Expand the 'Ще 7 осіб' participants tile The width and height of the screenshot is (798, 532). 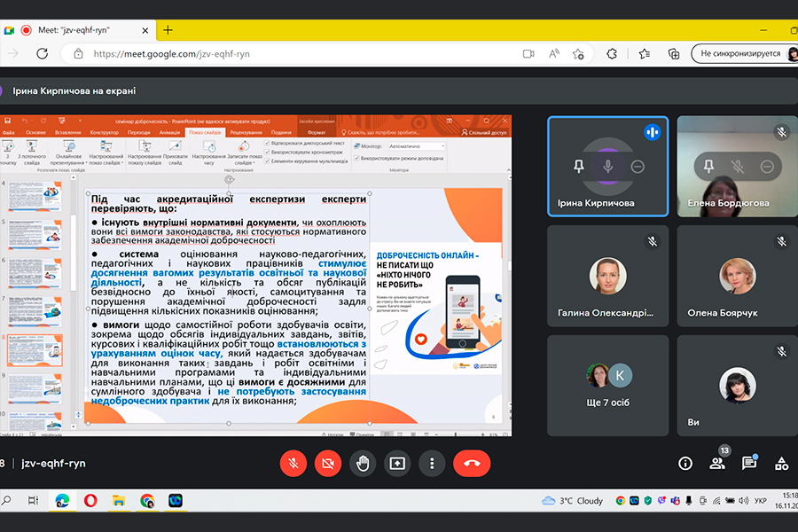click(x=607, y=386)
